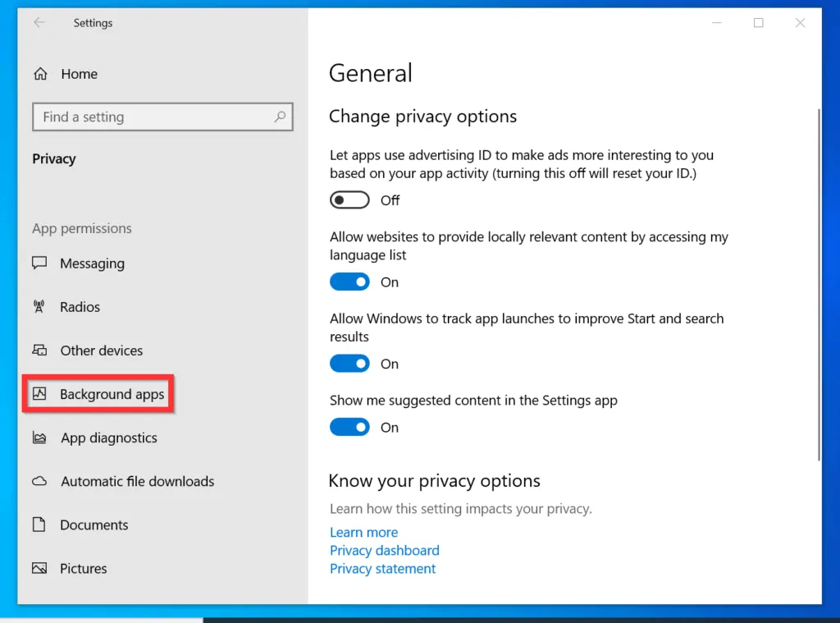The image size is (840, 623).
Task: Open the Privacy statement link
Action: [x=382, y=568]
